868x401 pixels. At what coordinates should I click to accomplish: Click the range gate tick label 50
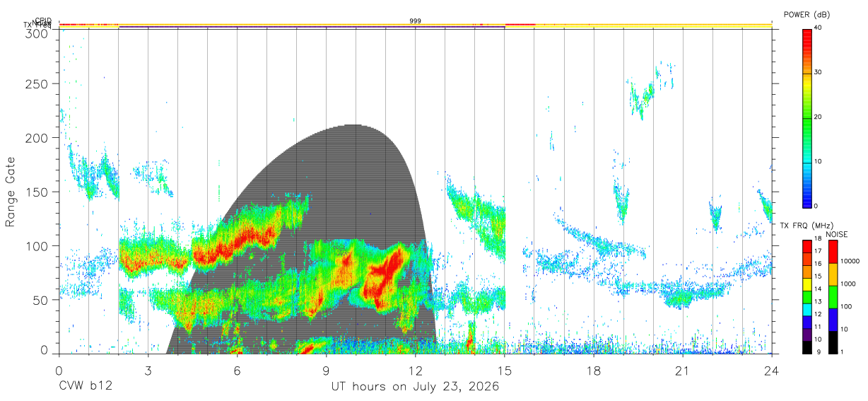click(x=41, y=300)
